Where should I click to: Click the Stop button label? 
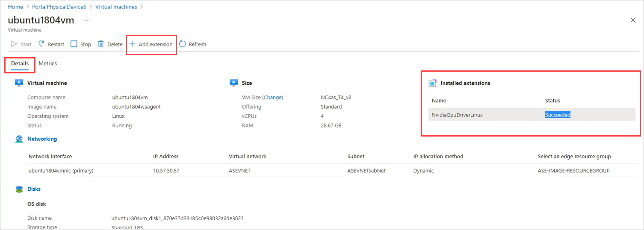pyautogui.click(x=86, y=44)
